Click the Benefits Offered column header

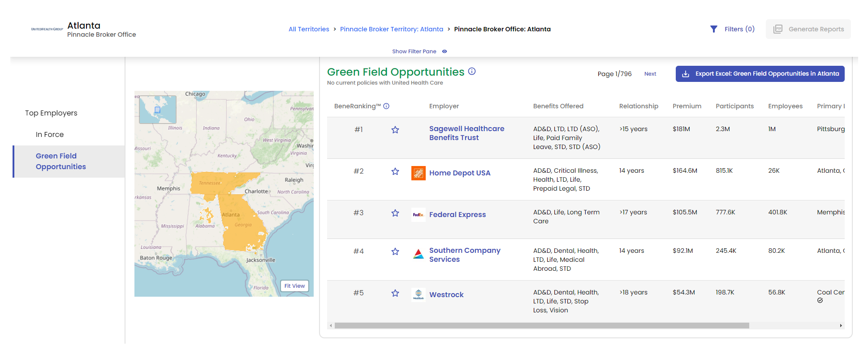click(x=558, y=106)
